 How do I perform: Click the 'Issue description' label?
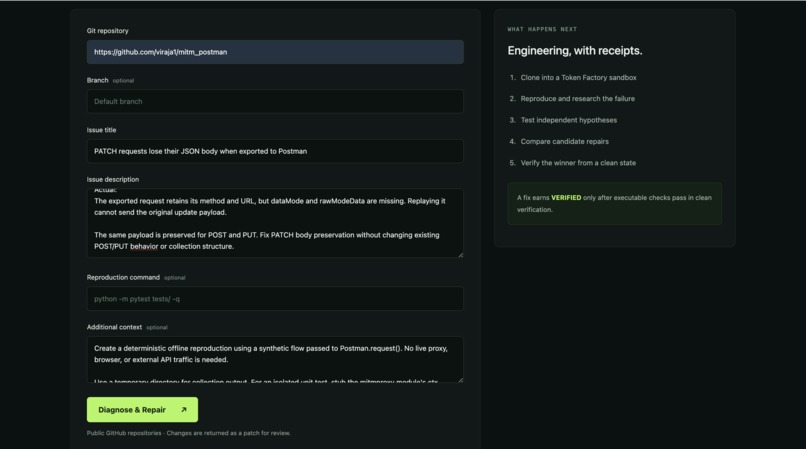[x=113, y=179]
